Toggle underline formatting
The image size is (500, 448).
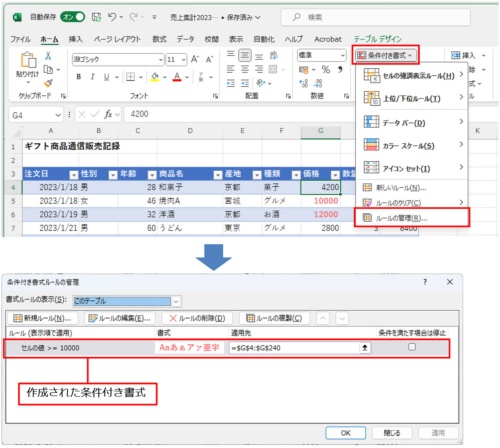pos(106,77)
